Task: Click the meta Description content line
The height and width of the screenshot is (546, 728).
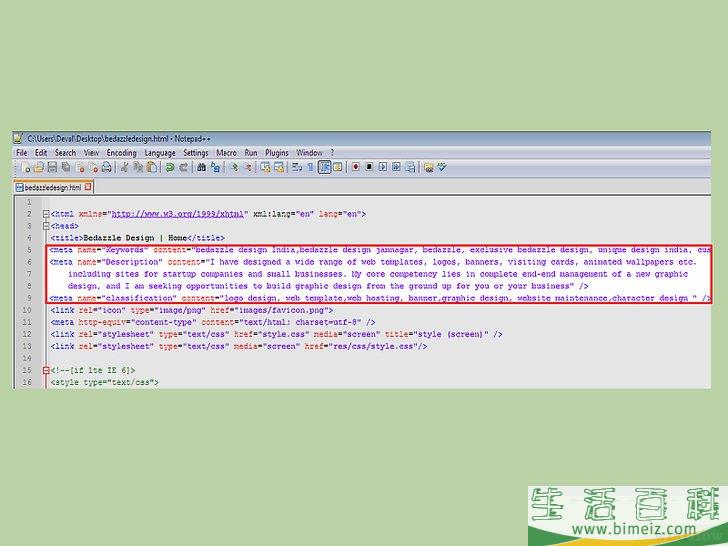Action: 373,262
